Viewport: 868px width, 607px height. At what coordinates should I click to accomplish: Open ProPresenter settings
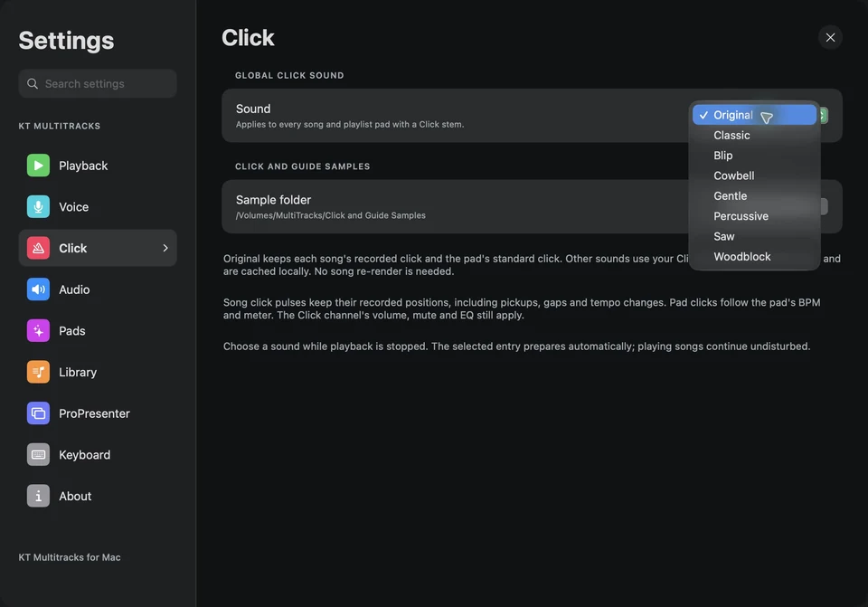coord(98,413)
